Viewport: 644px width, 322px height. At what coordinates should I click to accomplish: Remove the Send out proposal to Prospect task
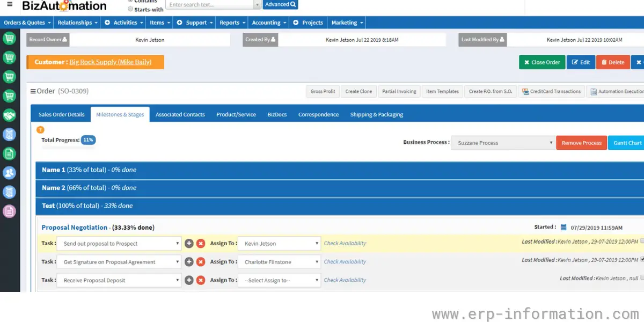201,244
